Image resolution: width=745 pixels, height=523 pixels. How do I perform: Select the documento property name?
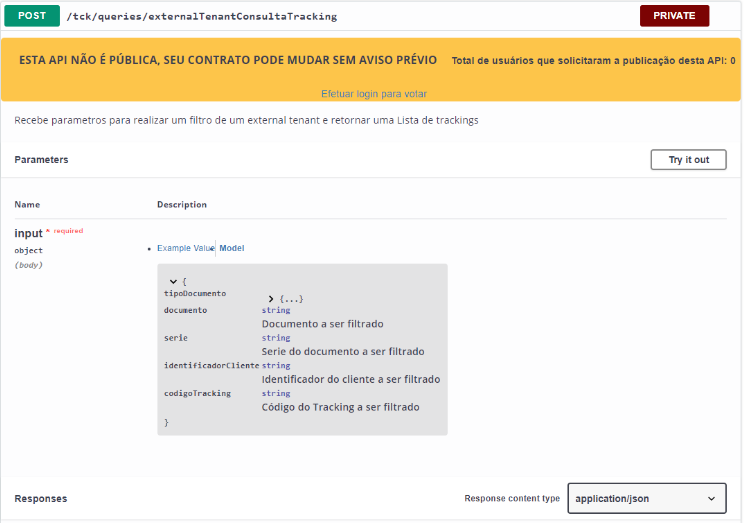coord(185,310)
